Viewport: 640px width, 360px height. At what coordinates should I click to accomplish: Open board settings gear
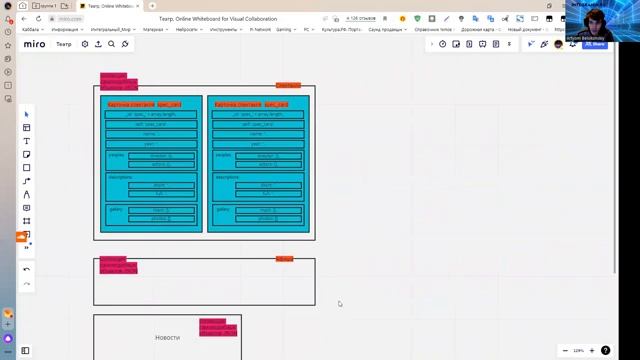tap(85, 44)
